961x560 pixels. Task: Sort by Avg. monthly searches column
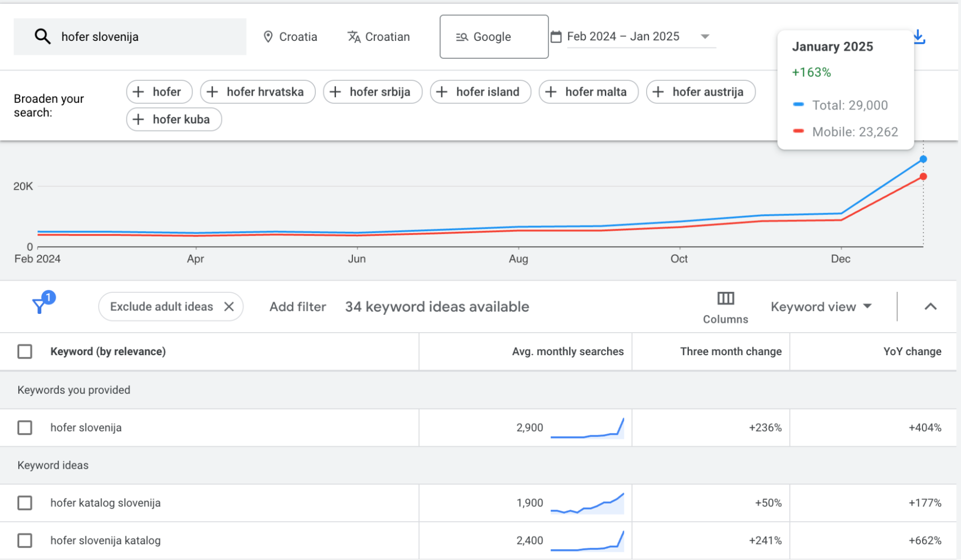pyautogui.click(x=568, y=351)
